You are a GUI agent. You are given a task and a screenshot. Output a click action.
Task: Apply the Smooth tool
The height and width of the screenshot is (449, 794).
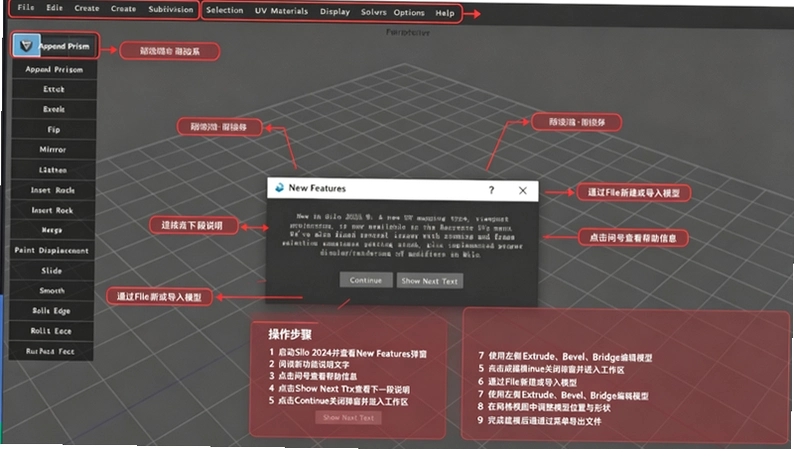(x=52, y=291)
